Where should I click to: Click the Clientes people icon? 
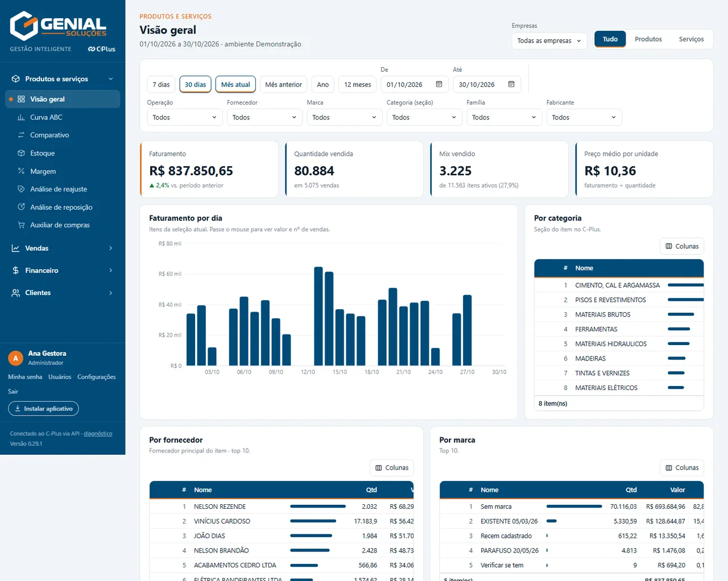15,293
